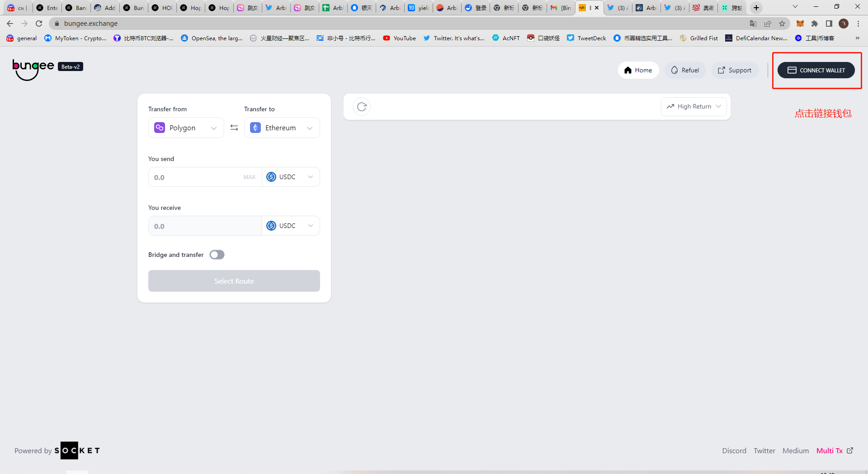Click the Connect Wallet button
The image size is (868, 474).
pyautogui.click(x=816, y=70)
